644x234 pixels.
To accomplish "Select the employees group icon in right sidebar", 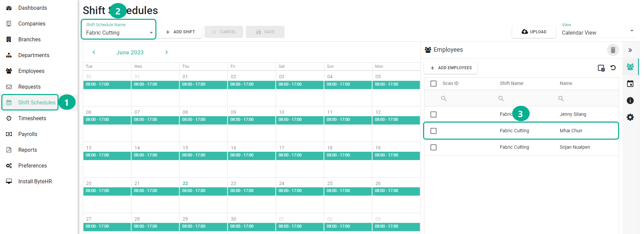I will pyautogui.click(x=630, y=67).
